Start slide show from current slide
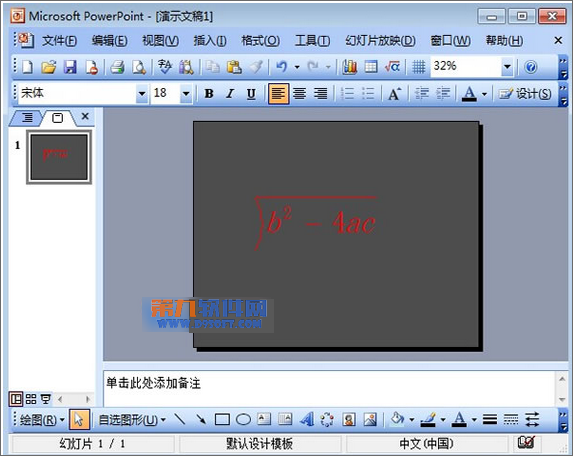This screenshot has height=456, width=573. 46,399
